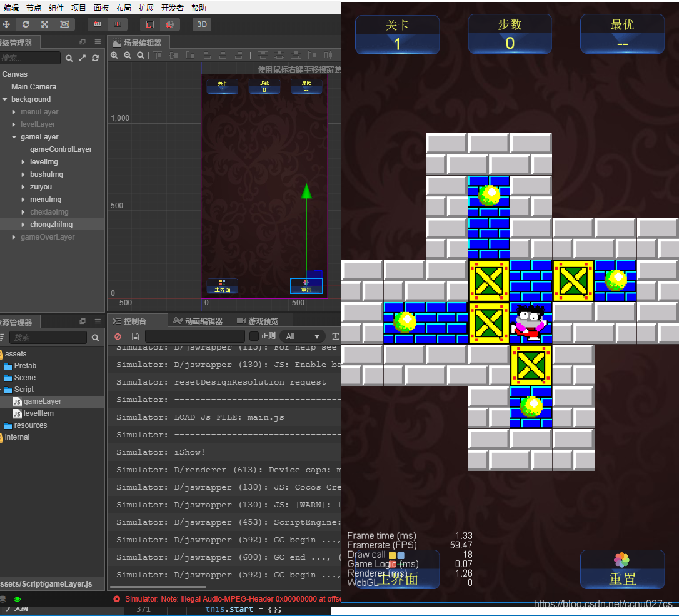This screenshot has width=679, height=616.
Task: Click the 主界面 button in simulator
Action: click(x=397, y=570)
